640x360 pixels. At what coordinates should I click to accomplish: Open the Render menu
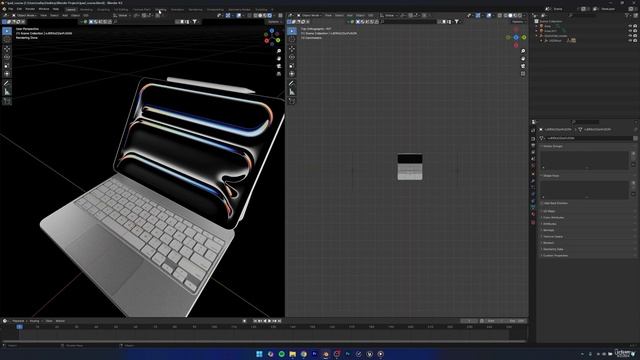(30, 9)
